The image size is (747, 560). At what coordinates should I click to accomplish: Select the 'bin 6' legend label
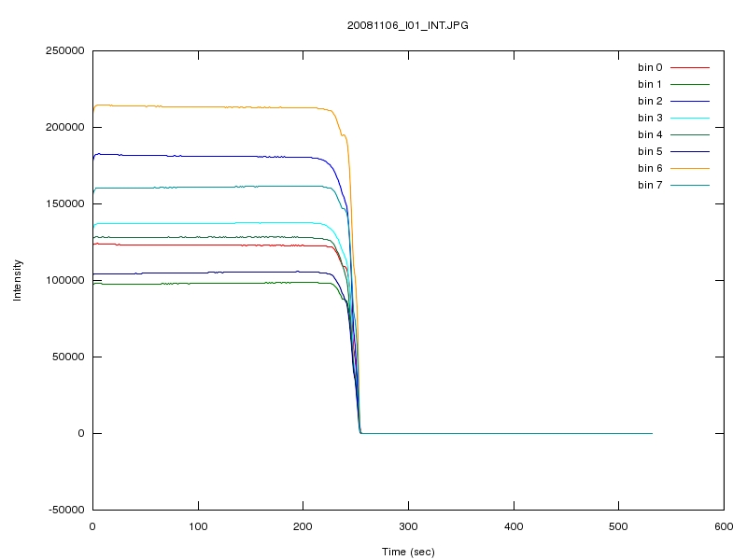coord(650,168)
